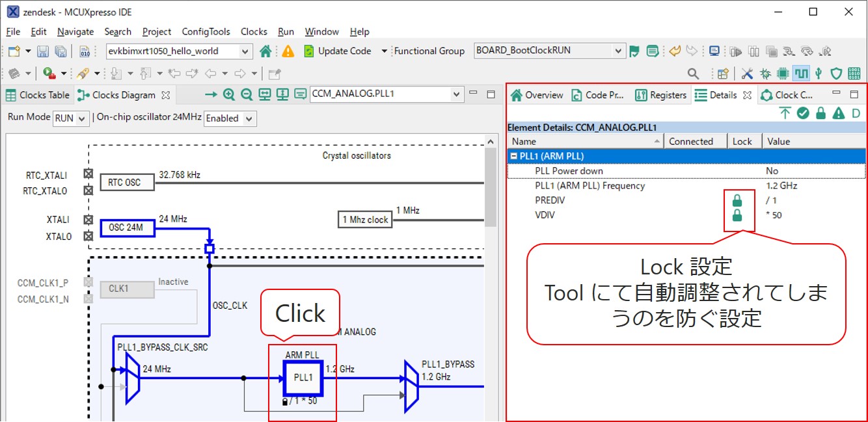The width and height of the screenshot is (868, 422).
Task: Click the binary file 010 toolbar icon
Action: coord(85,51)
